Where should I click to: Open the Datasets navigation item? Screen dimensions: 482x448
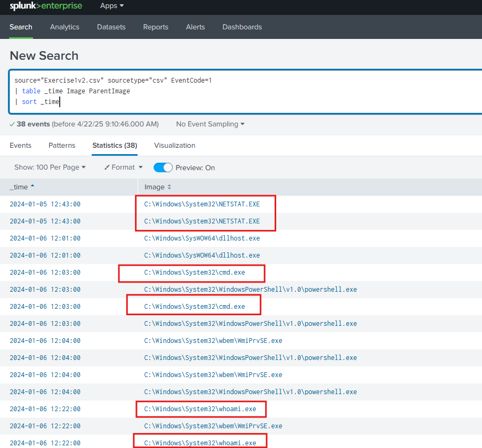[x=111, y=27]
